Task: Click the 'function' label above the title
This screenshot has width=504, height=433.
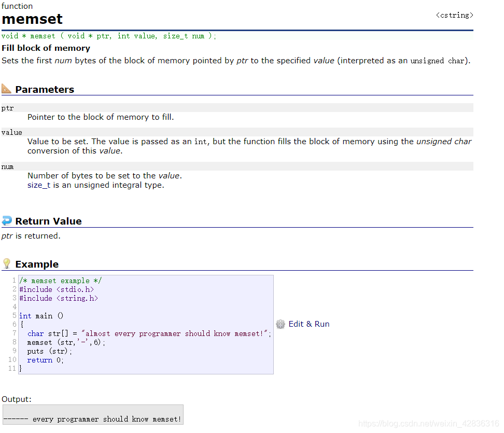Action: click(17, 6)
